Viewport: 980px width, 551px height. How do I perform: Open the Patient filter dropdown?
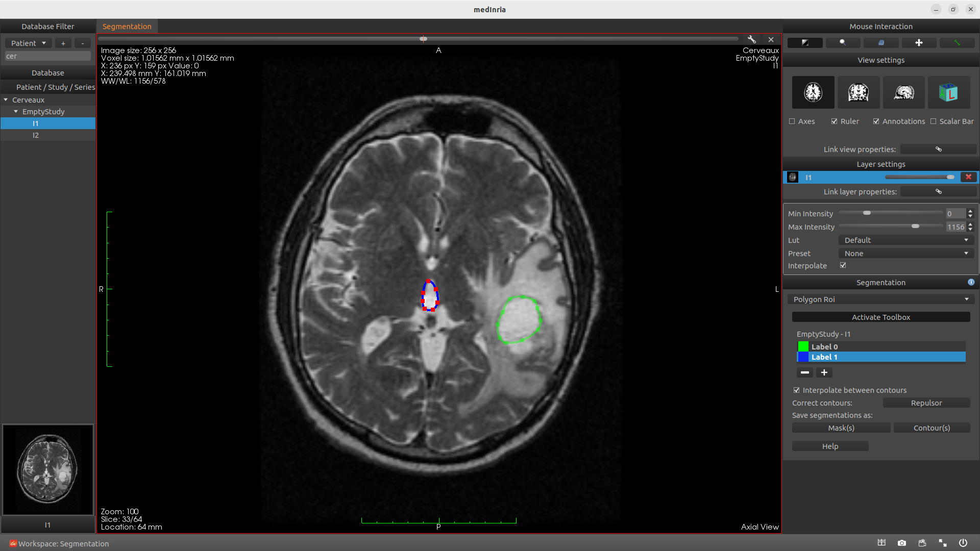(x=29, y=43)
